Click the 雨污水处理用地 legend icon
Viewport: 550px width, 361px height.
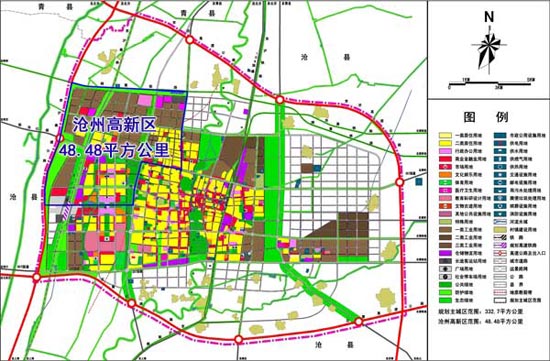click(499, 190)
